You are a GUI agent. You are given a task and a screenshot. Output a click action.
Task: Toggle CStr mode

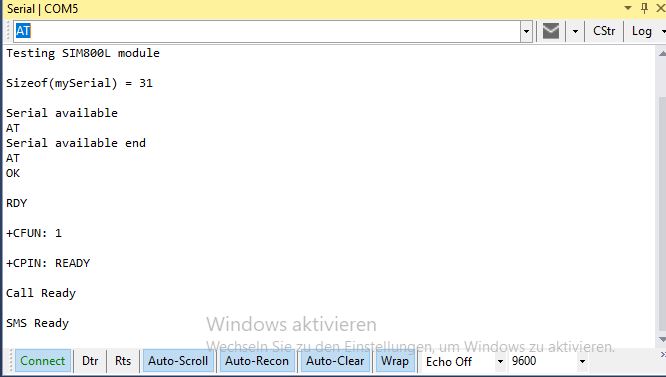pos(604,31)
